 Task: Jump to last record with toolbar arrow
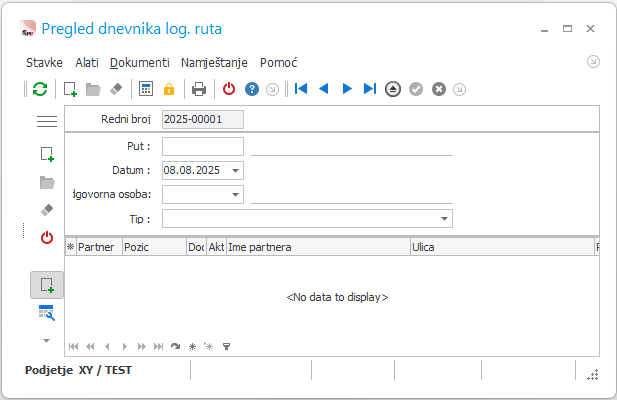[x=370, y=89]
